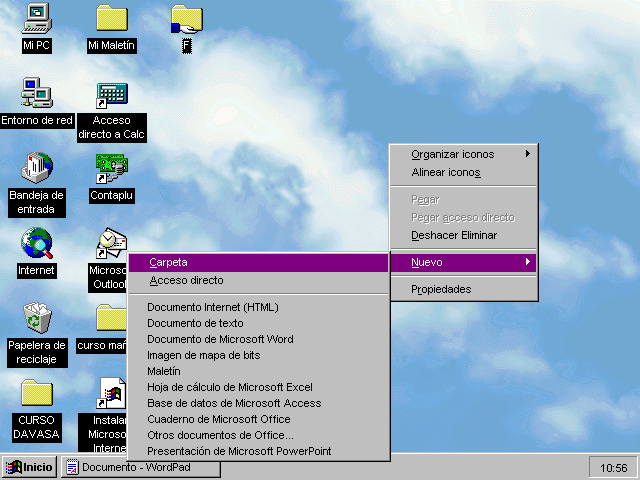Image resolution: width=640 pixels, height=480 pixels.
Task: Open the Nuevo menu entry
Action: [x=464, y=262]
